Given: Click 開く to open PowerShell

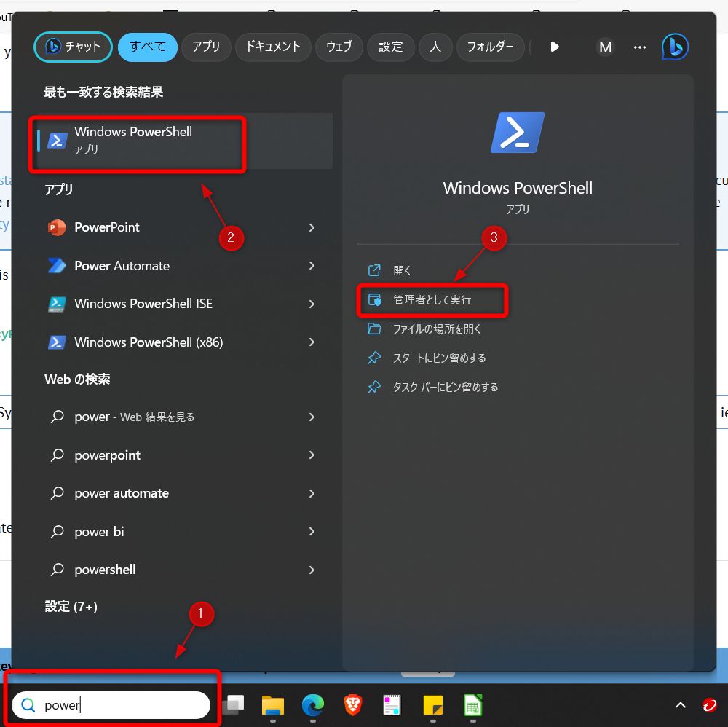Looking at the screenshot, I should 402,270.
